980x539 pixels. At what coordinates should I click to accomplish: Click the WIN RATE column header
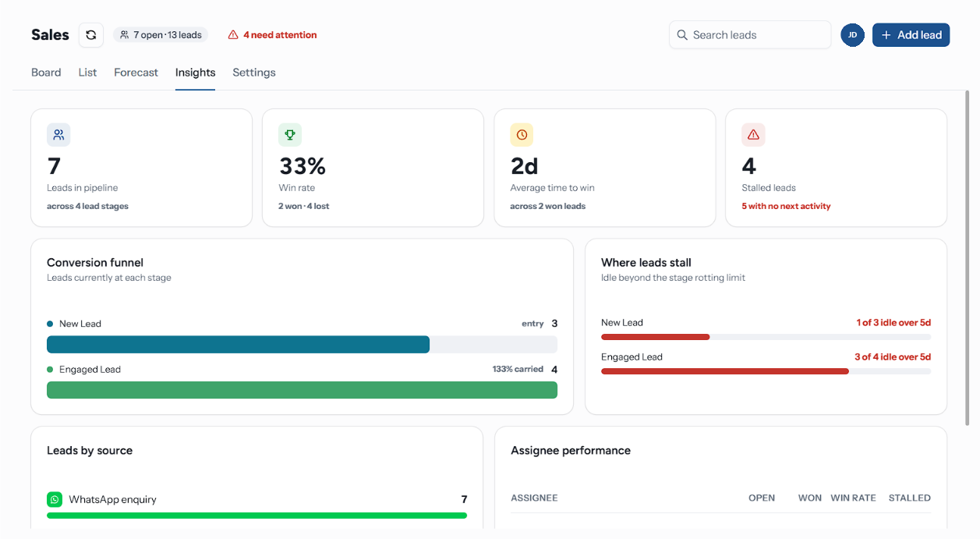(853, 498)
